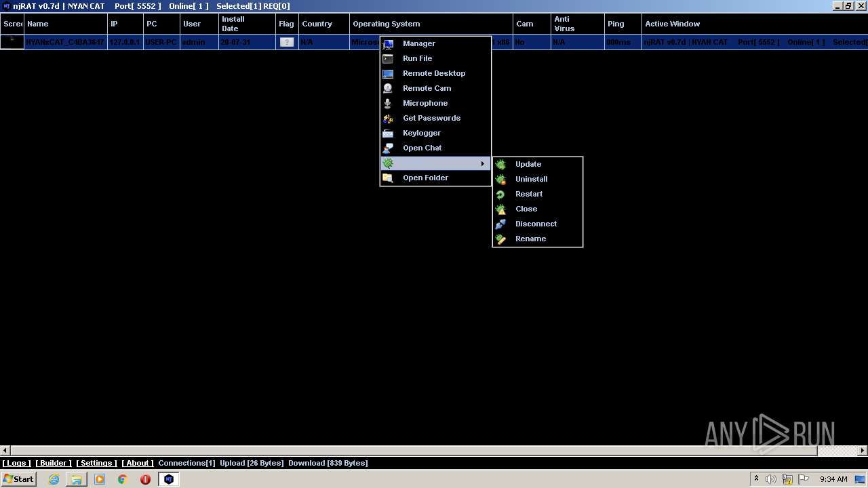868x488 pixels.
Task: Click the Download [839 Bytes] status text
Action: pos(328,463)
